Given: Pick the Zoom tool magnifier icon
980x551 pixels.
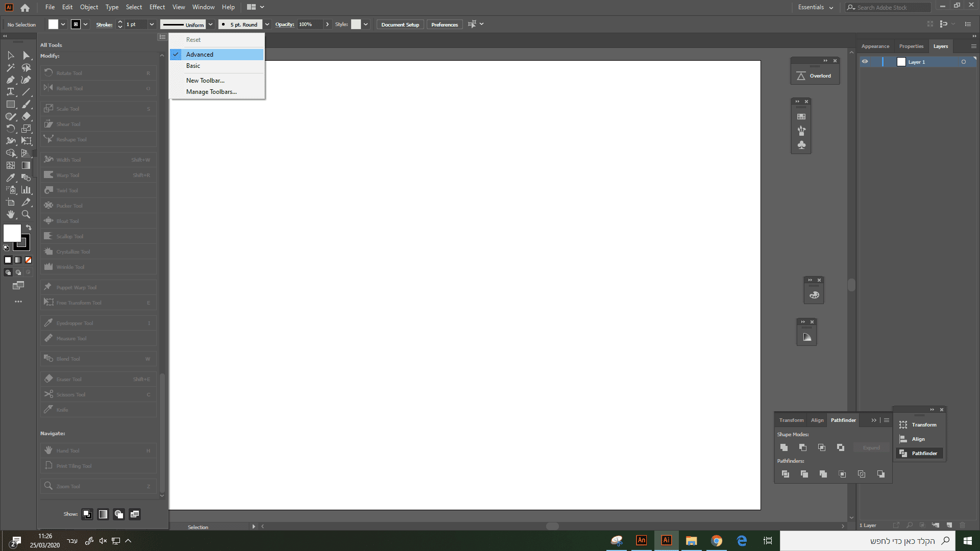Looking at the screenshot, I should click(26, 214).
